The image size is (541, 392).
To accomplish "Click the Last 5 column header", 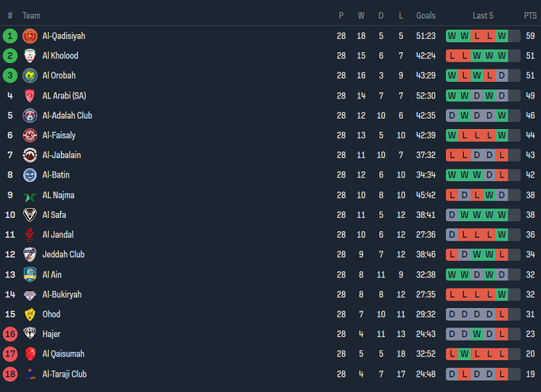I will tap(483, 15).
